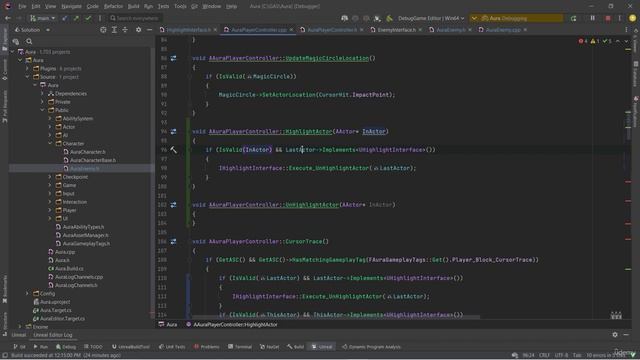Click the quick-fix hammer icon in gutter
The width and height of the screenshot is (640, 360).
coord(173,150)
